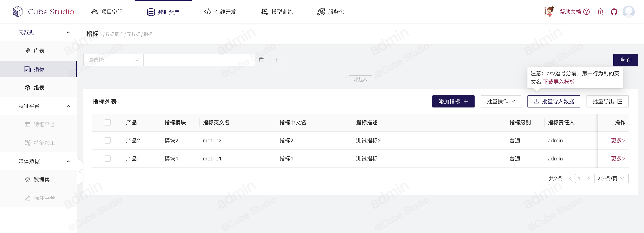Collapse sidebar using left arrow handle

point(80,171)
